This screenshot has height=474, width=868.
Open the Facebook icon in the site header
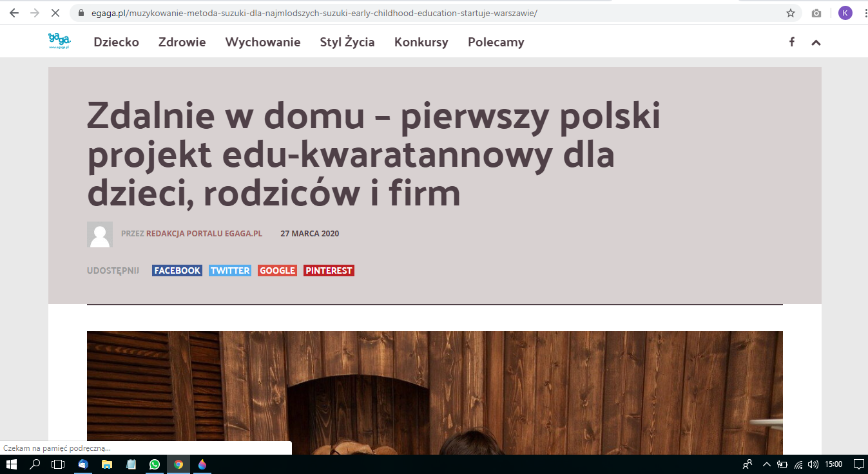[792, 42]
